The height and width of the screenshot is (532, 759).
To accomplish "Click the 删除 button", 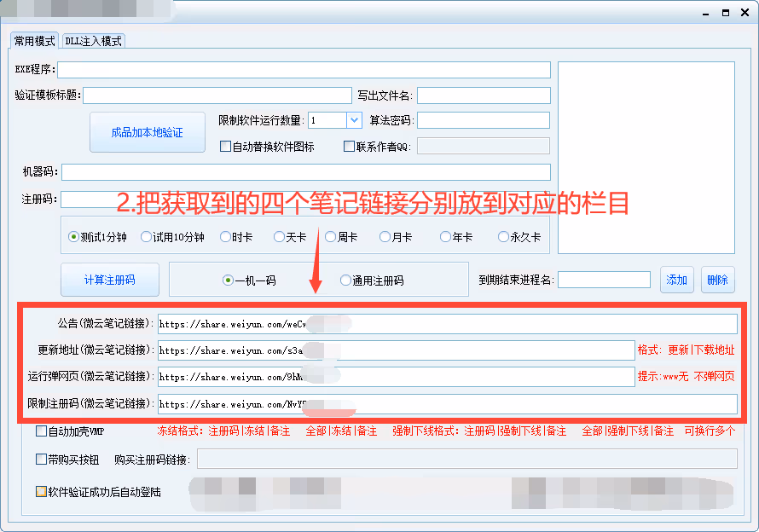I will pyautogui.click(x=717, y=280).
